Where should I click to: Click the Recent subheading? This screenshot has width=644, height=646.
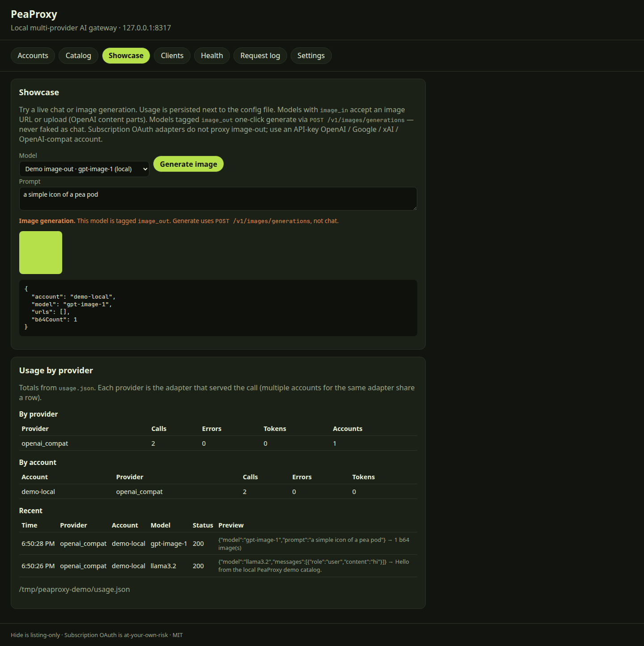[30, 511]
